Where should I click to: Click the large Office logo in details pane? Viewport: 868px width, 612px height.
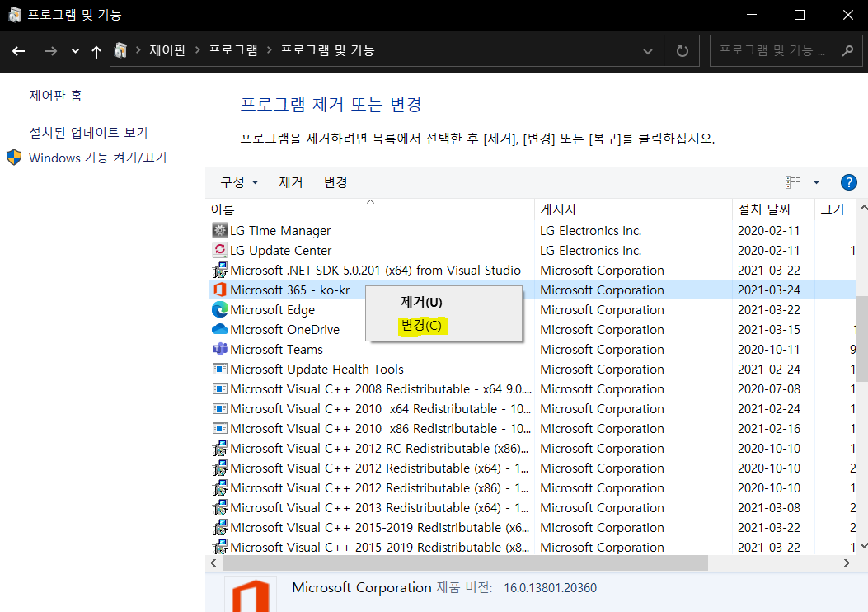pyautogui.click(x=251, y=596)
